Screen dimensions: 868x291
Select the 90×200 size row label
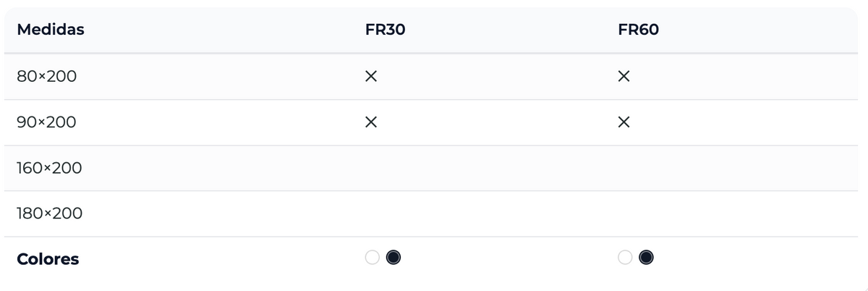coord(46,123)
